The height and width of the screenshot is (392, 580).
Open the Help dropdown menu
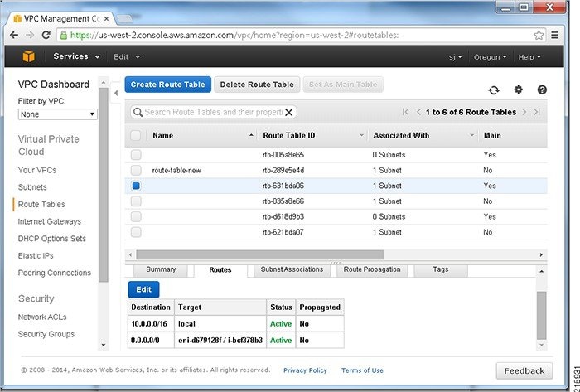pos(529,57)
